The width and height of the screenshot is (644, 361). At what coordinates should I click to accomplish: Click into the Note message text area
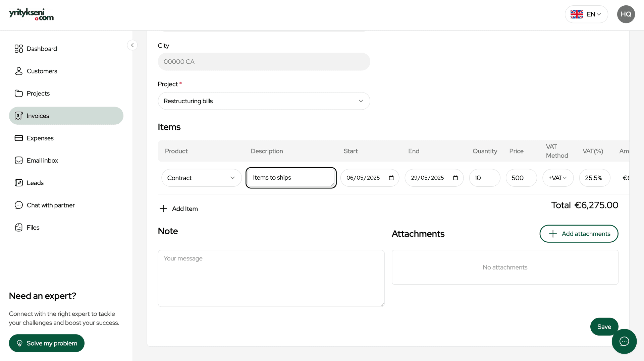271,278
